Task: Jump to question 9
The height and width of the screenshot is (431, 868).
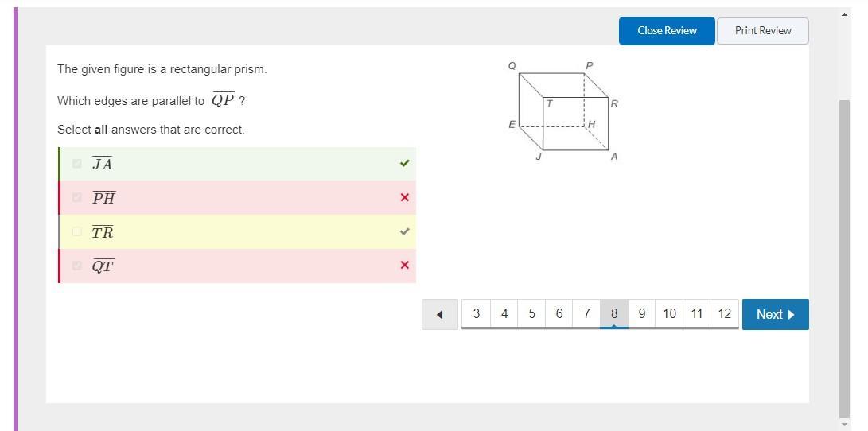Action: tap(641, 313)
